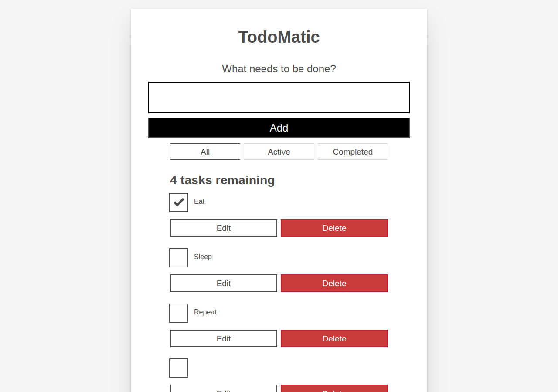Image resolution: width=558 pixels, height=392 pixels.
Task: Switch to the Active filter
Action: tap(279, 152)
